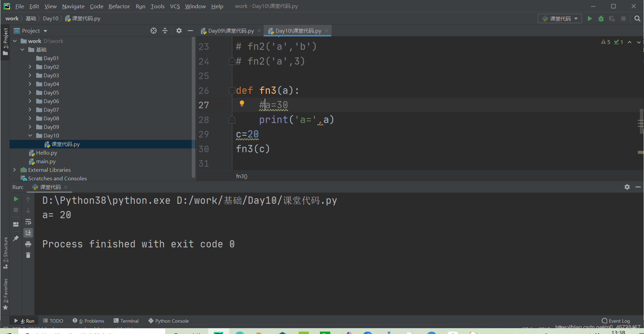Click down the stack trace arrow
The height and width of the screenshot is (334, 644).
click(x=28, y=210)
